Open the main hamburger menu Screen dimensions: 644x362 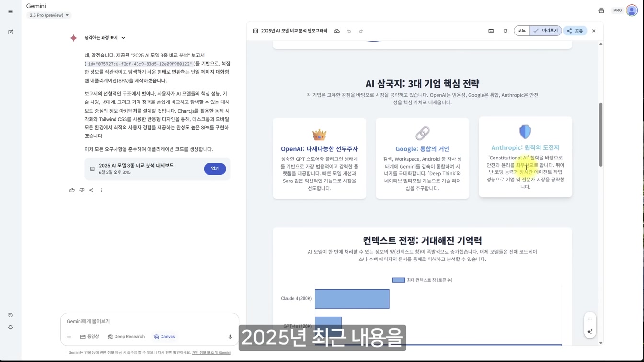coord(11,12)
